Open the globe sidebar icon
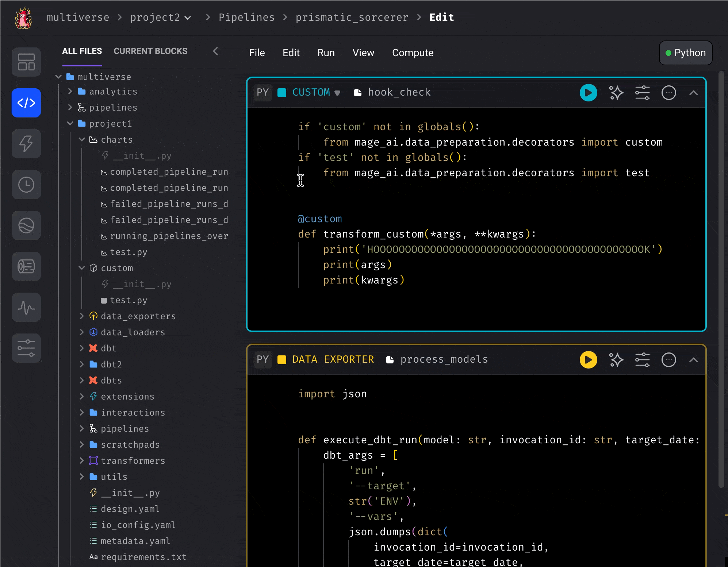This screenshot has width=728, height=567. 26,225
